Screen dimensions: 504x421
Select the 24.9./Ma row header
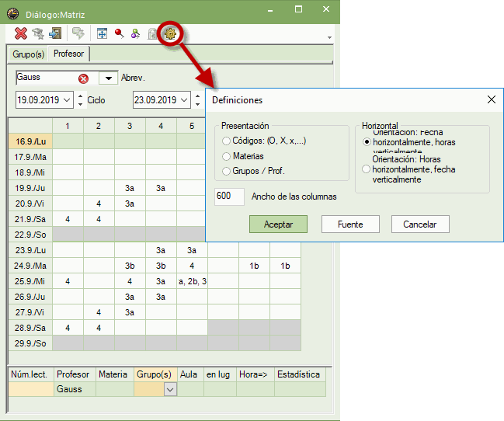pos(30,266)
